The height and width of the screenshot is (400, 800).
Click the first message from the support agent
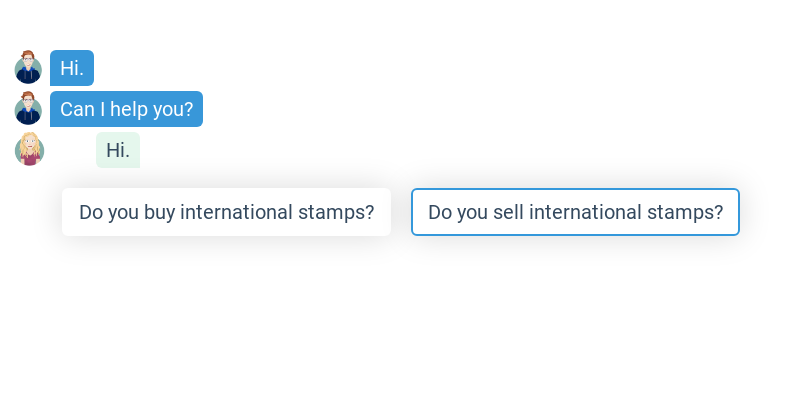pos(72,68)
